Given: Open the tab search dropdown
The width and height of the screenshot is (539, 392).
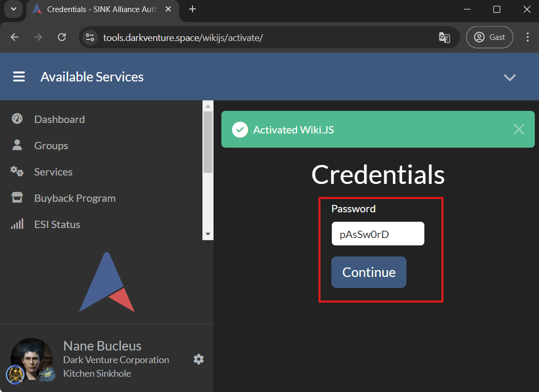Looking at the screenshot, I should tap(13, 9).
